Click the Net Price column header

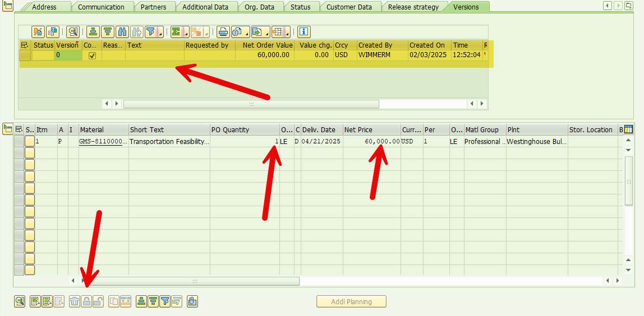coord(372,129)
